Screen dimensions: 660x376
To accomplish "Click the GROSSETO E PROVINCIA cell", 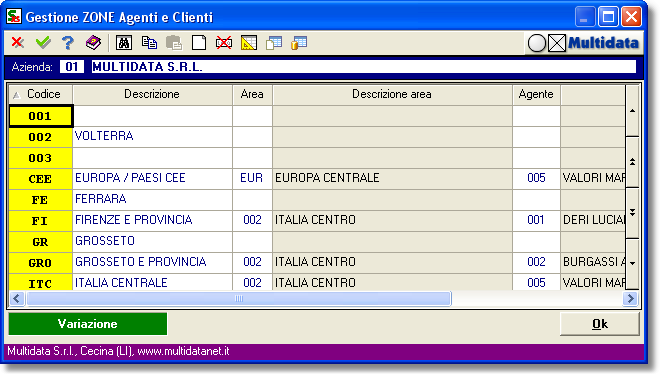I will point(152,263).
